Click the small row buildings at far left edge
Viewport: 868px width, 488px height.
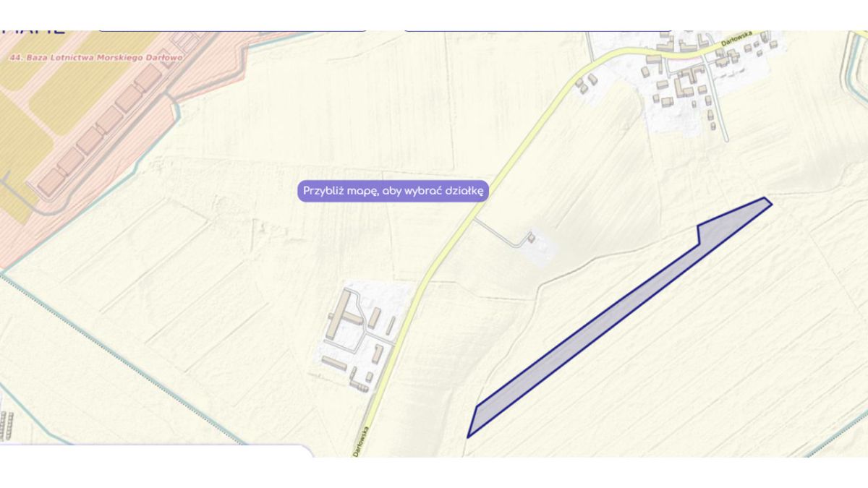(7, 425)
